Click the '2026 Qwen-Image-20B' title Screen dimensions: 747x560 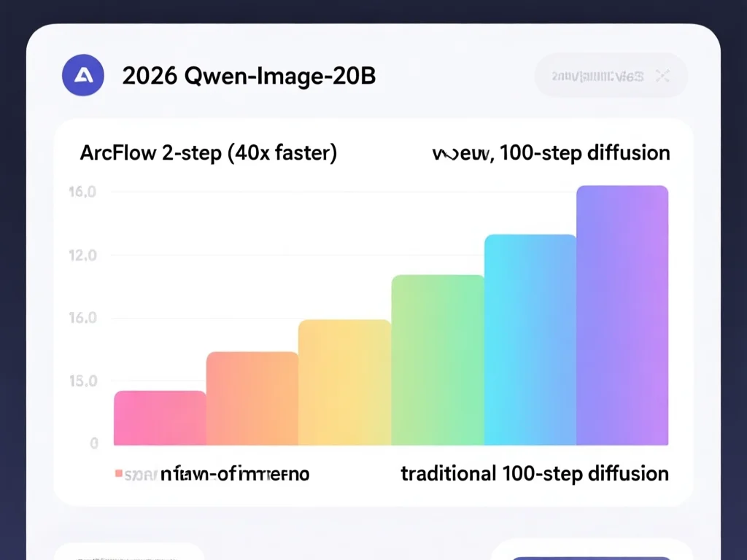click(x=249, y=76)
